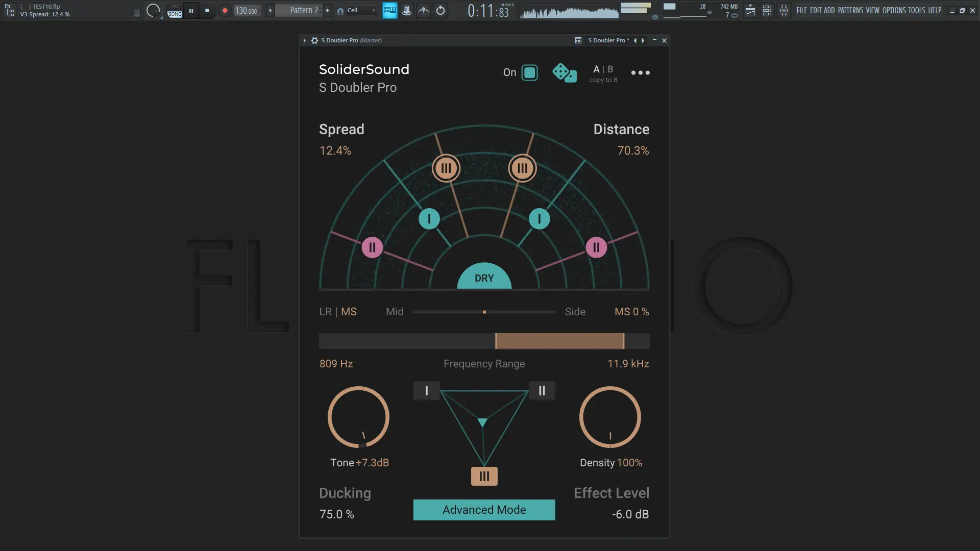Enable typing keyboard to piano in toolbar
Image resolution: width=980 pixels, height=551 pixels.
coord(389,10)
